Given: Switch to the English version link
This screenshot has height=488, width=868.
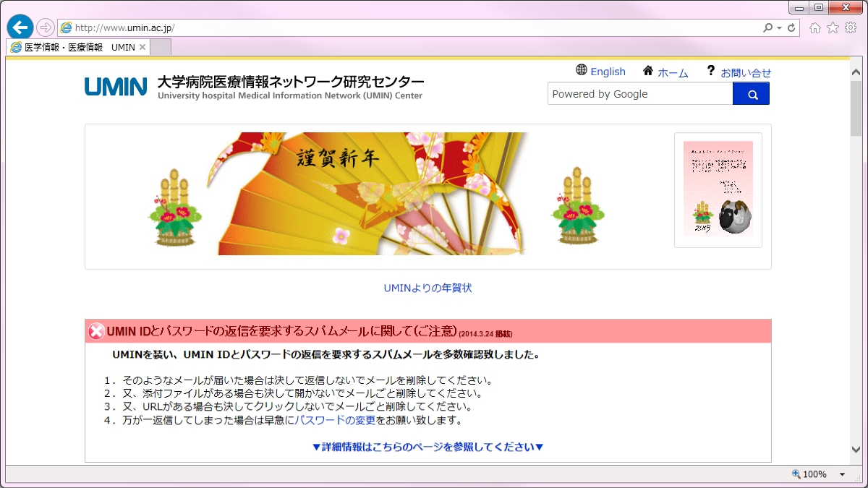Looking at the screenshot, I should (x=600, y=72).
